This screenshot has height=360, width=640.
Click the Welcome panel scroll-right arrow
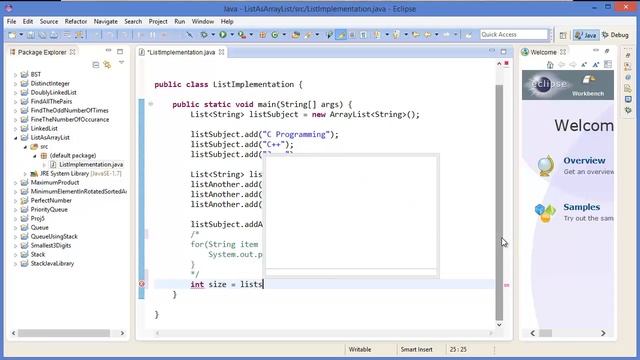tap(603, 333)
